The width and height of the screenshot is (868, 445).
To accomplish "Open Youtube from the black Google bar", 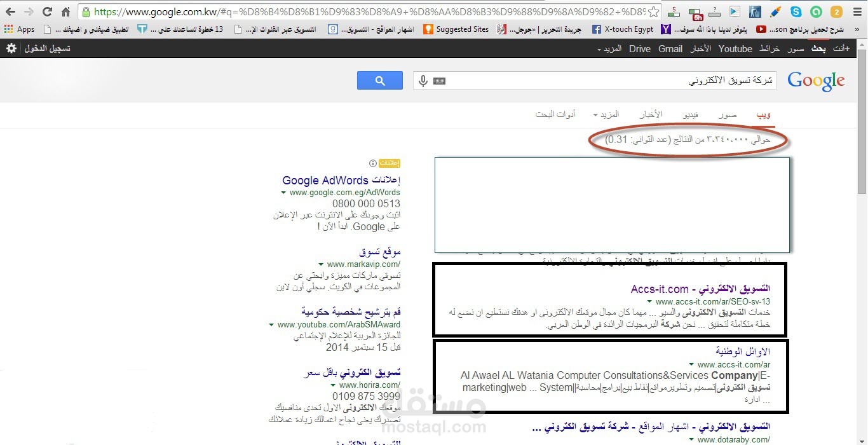I will 735,48.
